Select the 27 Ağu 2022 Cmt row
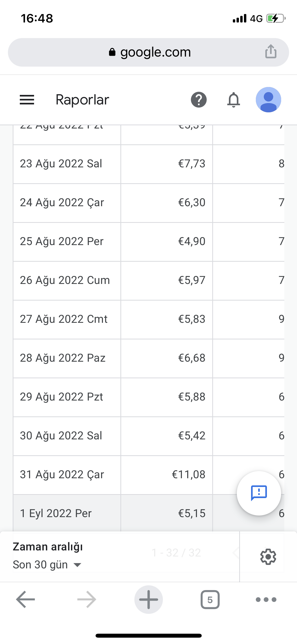 (x=149, y=319)
